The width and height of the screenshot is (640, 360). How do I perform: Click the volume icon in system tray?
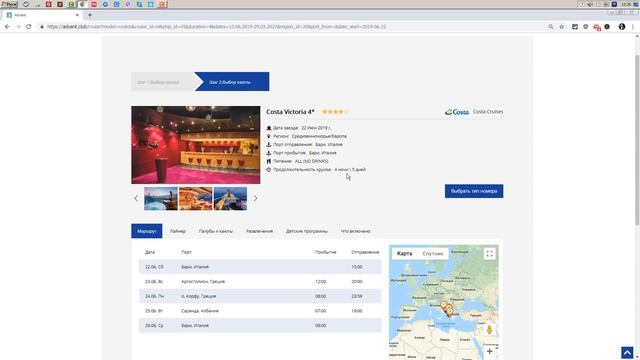pos(590,4)
